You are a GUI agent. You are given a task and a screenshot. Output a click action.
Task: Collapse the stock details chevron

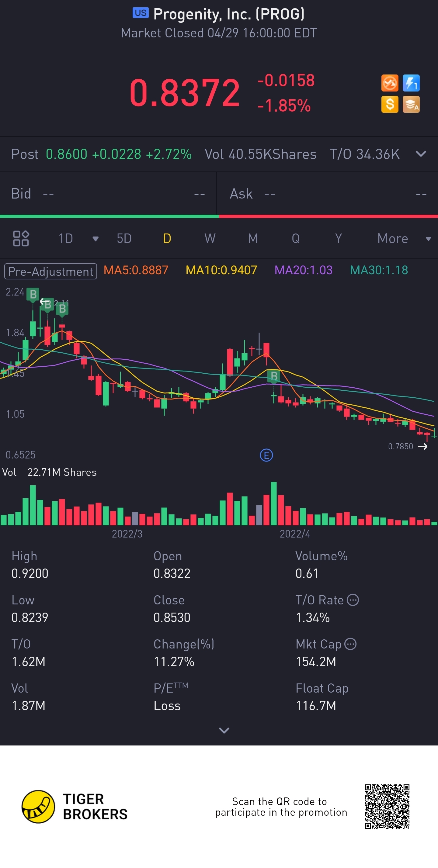[x=224, y=730]
